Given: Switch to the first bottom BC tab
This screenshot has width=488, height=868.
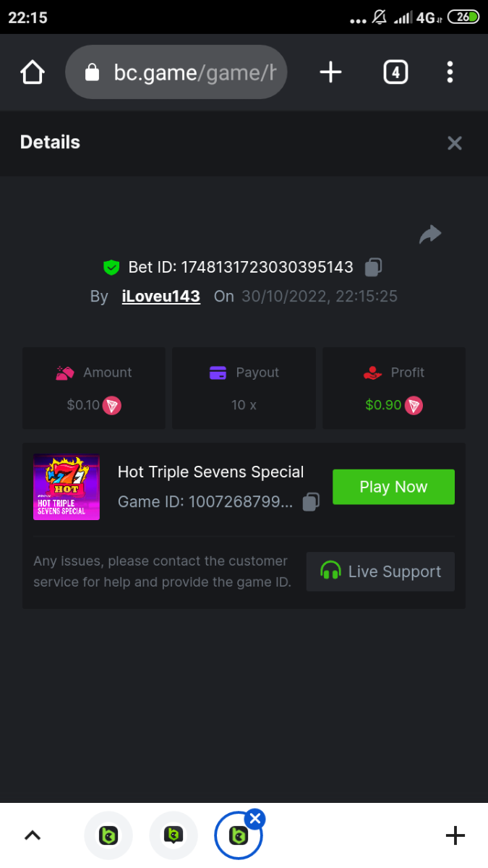Looking at the screenshot, I should coord(109,835).
